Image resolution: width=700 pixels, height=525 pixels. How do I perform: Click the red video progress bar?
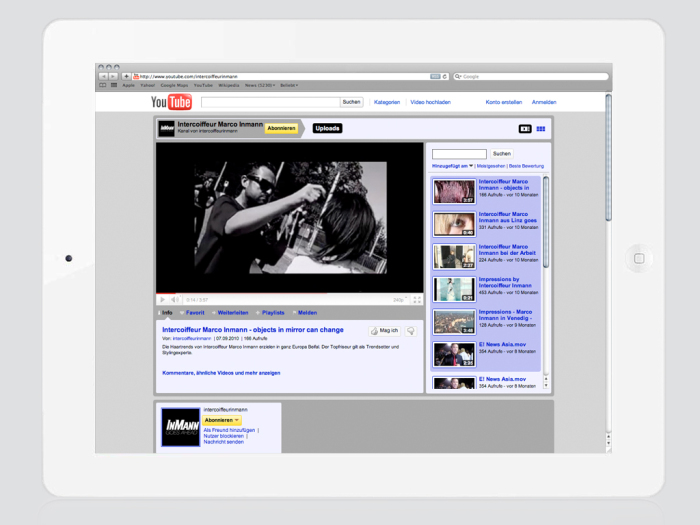pos(167,293)
